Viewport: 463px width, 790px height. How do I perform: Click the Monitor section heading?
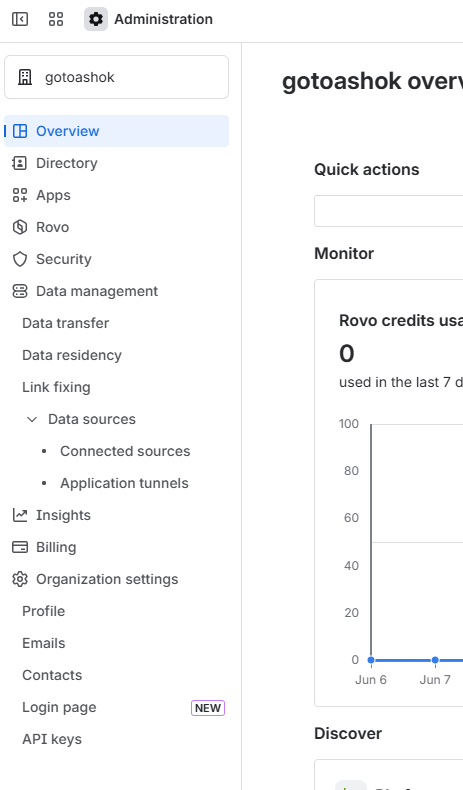[344, 253]
